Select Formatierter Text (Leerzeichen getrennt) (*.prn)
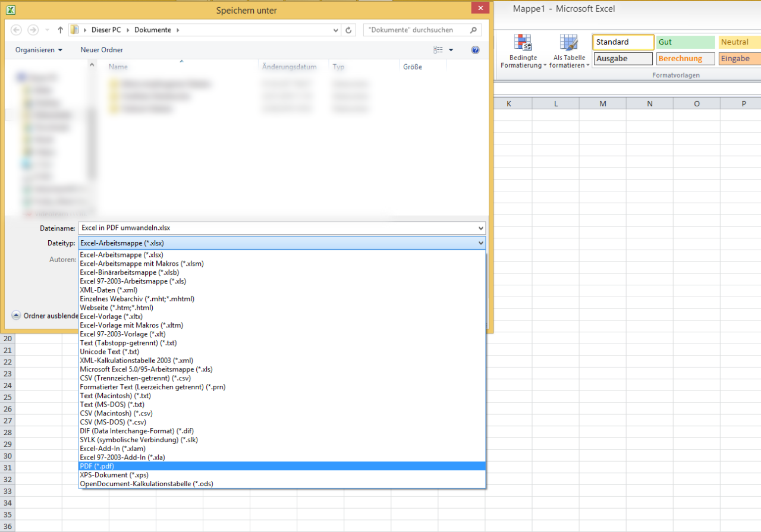 pos(282,387)
